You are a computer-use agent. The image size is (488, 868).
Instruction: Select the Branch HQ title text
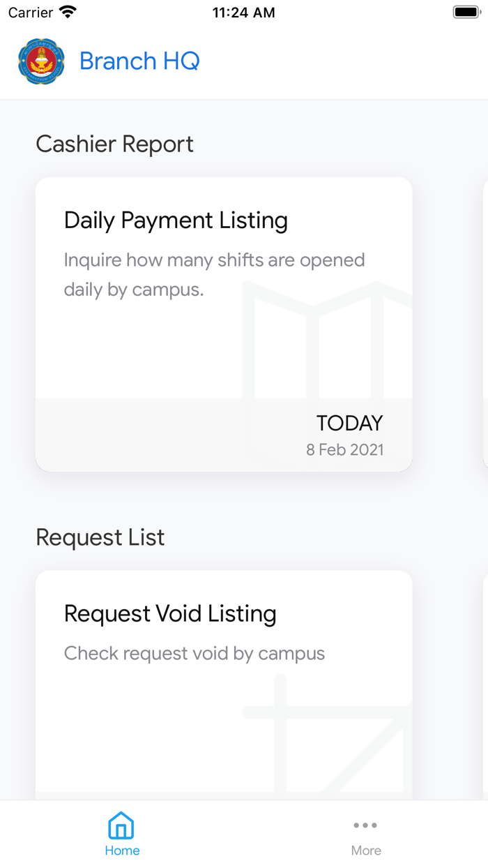(x=139, y=61)
